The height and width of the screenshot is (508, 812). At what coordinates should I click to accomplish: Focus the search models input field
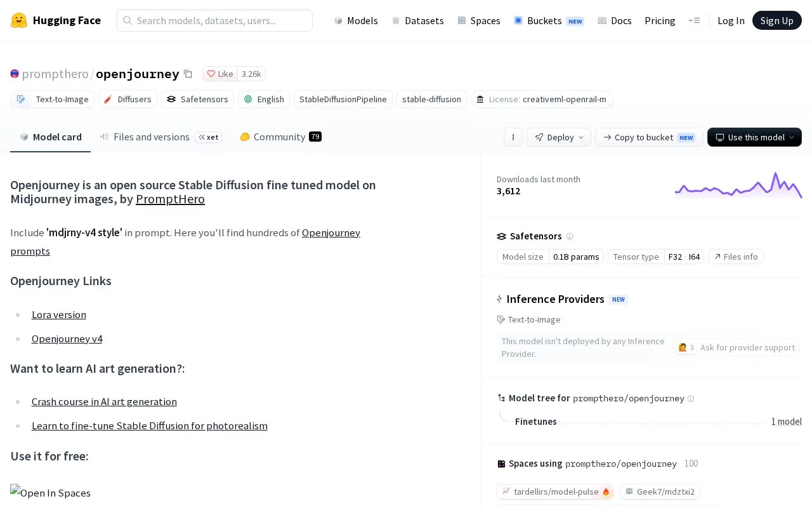coord(214,20)
